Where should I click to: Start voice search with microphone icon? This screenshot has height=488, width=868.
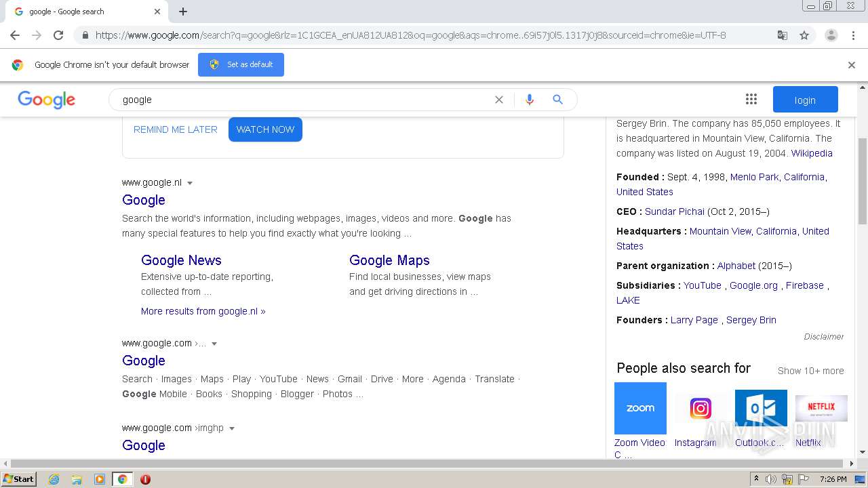pyautogui.click(x=530, y=100)
